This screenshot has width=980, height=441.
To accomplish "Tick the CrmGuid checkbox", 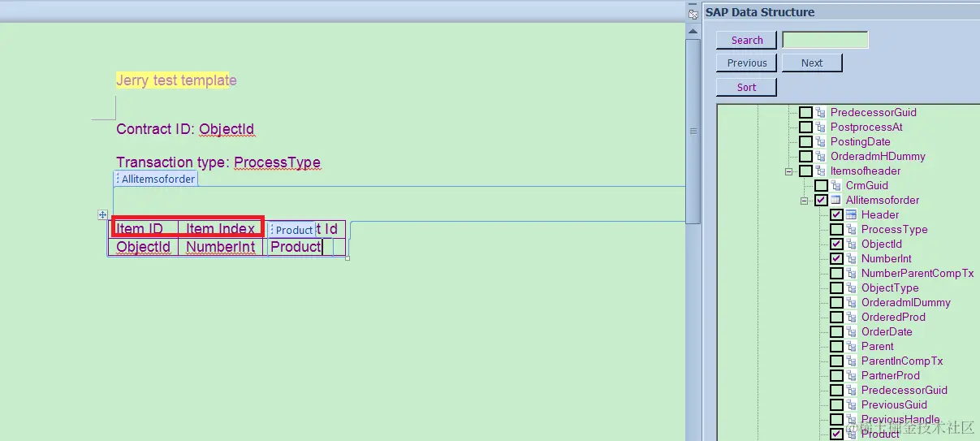I will coord(821,185).
